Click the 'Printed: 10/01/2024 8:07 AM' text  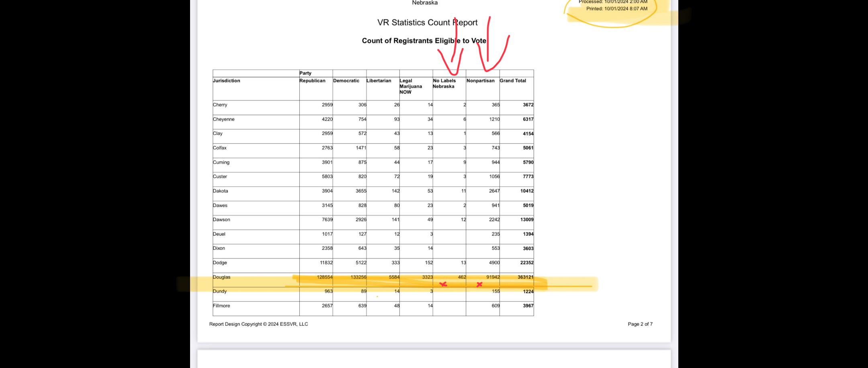coord(617,8)
